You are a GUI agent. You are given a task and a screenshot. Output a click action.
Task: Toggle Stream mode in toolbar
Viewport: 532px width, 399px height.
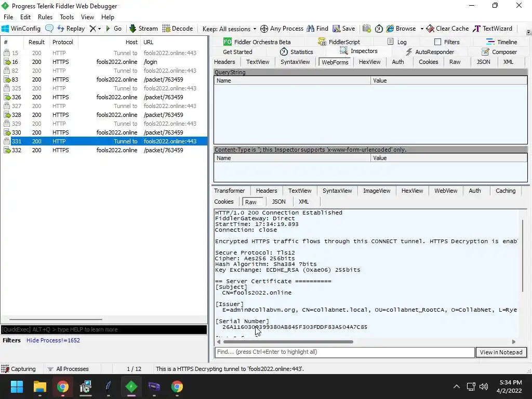point(143,29)
